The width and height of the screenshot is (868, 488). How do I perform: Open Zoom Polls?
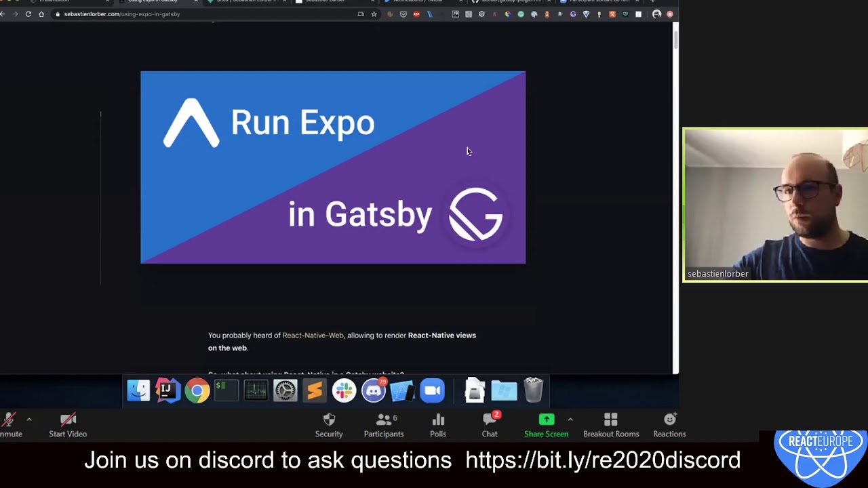click(x=438, y=425)
